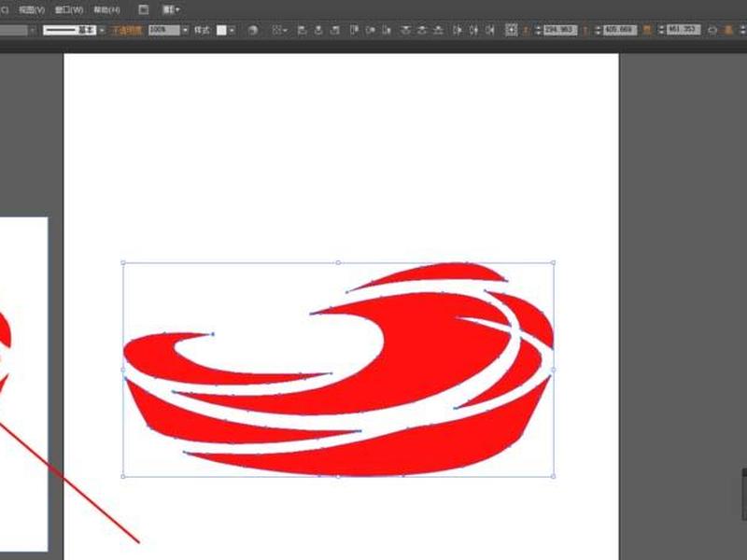Click the orange 不透明度 opacity link
747x560 pixels.
127,31
